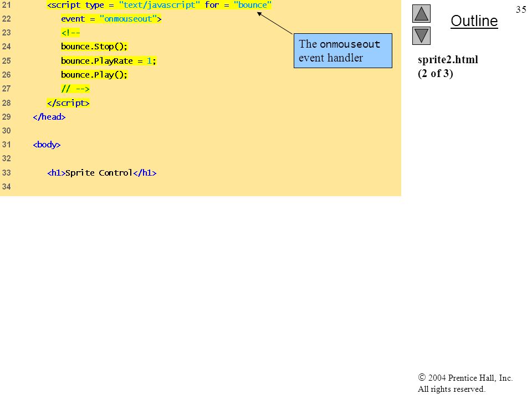Click the bounce.PlayRate = 1; statement

click(x=108, y=61)
